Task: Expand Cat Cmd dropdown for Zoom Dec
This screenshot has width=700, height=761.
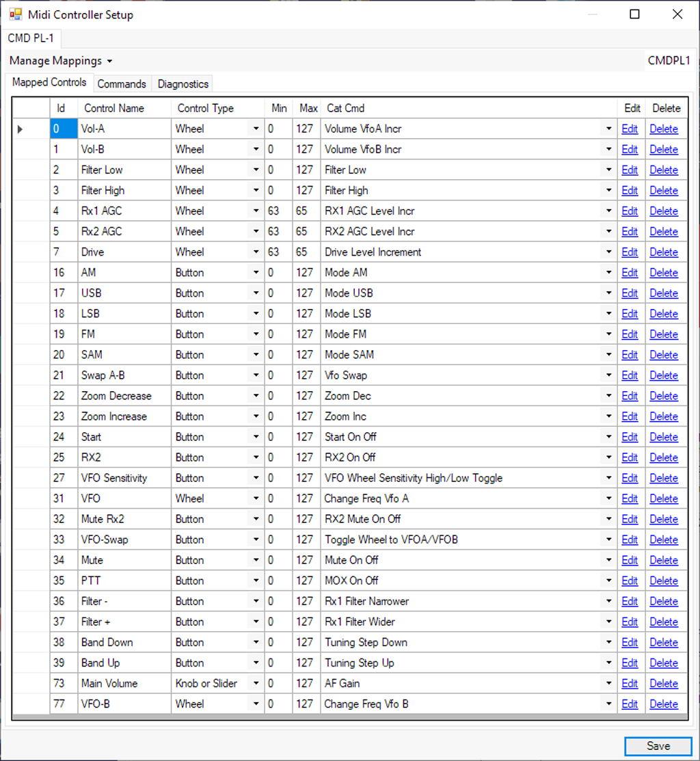Action: (x=608, y=396)
